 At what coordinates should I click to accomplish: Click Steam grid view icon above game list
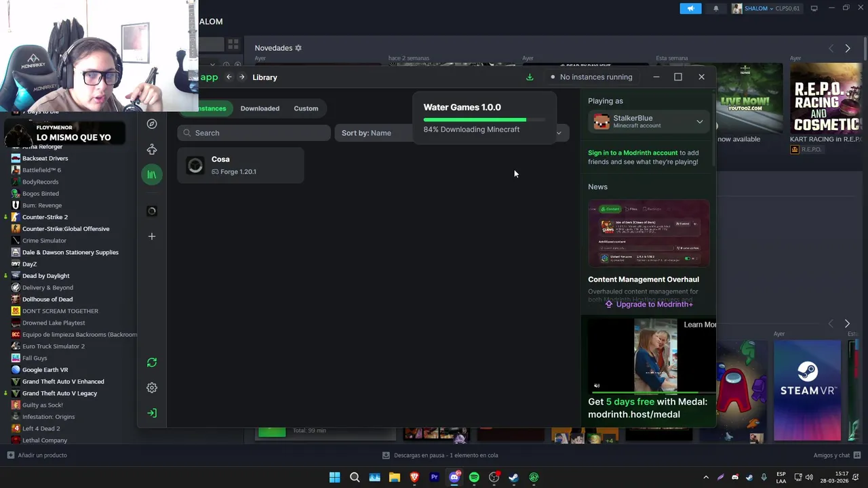pyautogui.click(x=233, y=44)
